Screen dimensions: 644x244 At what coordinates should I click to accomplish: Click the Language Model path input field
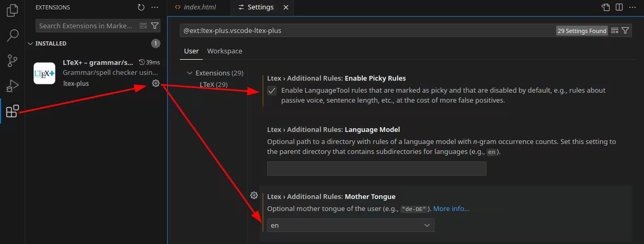click(x=376, y=169)
